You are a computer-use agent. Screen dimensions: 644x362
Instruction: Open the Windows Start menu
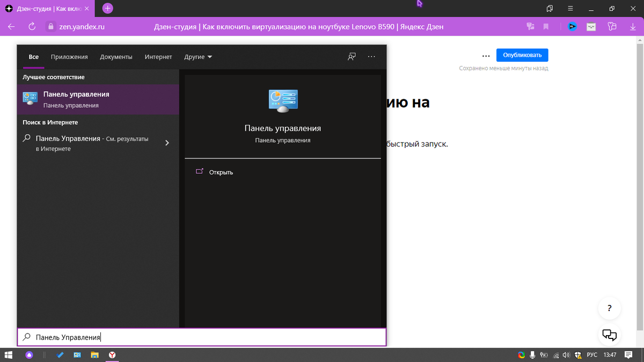tap(9, 354)
